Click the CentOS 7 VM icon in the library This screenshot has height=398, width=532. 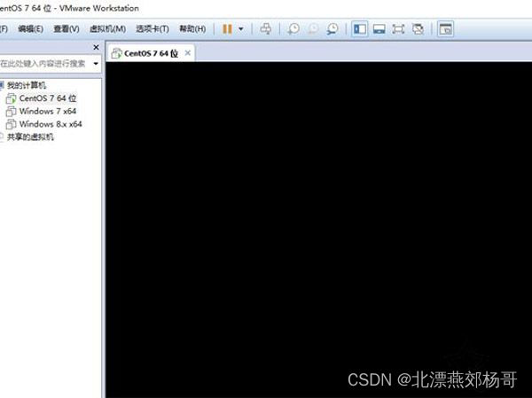tap(11, 98)
